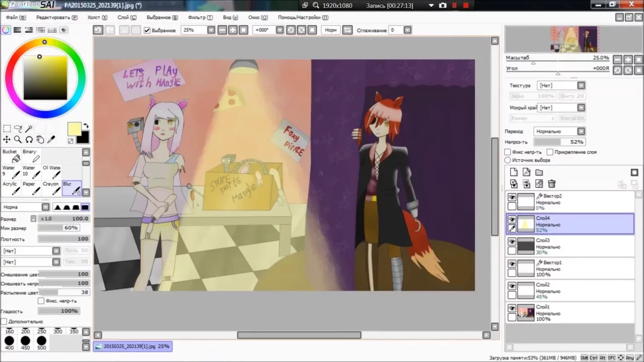Screen dimensions: 644x362
Task: Choose the Crayon brush
Action: [x=51, y=188]
